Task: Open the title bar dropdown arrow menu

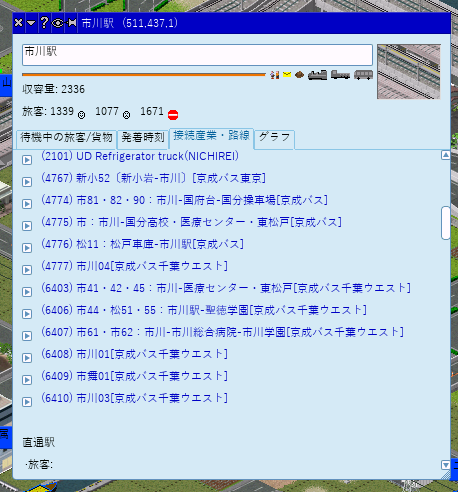Action: [31, 23]
